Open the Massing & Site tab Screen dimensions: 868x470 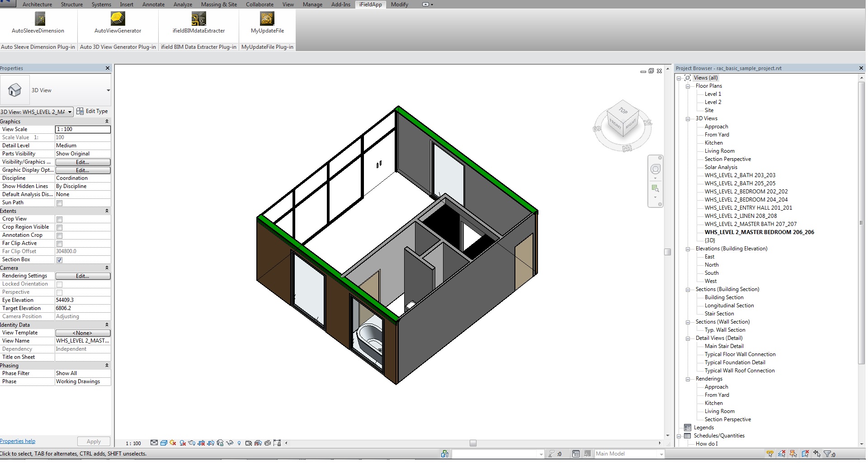(x=219, y=5)
